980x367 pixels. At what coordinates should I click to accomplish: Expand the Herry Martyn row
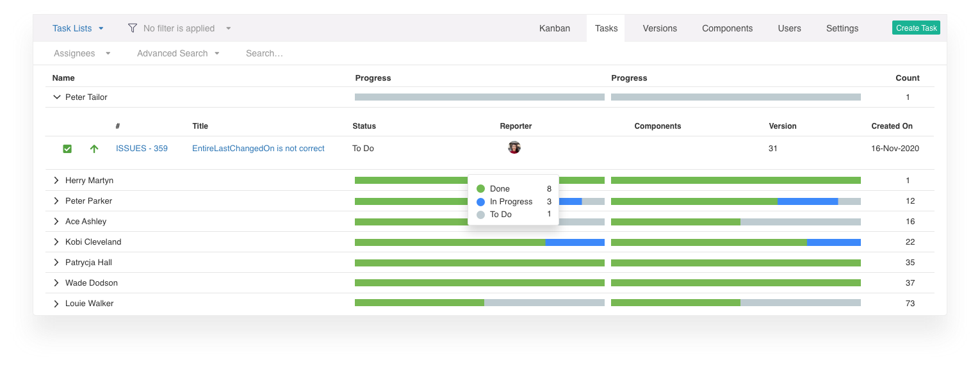coord(56,181)
